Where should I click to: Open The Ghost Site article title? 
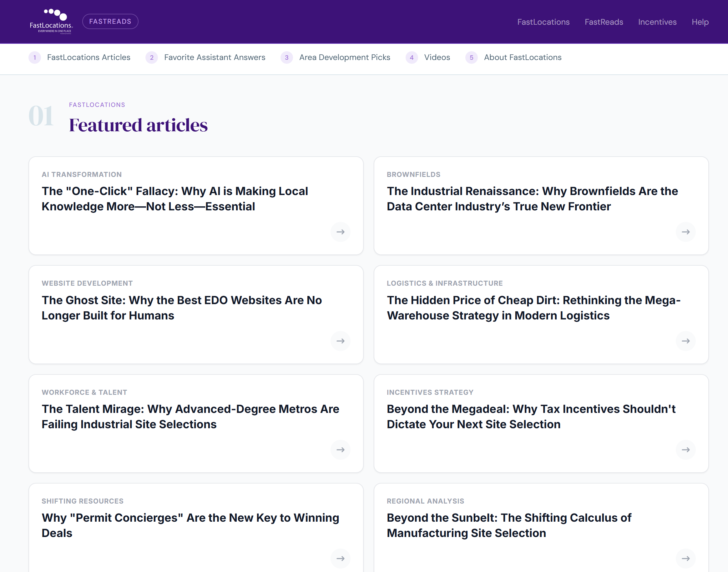(182, 308)
